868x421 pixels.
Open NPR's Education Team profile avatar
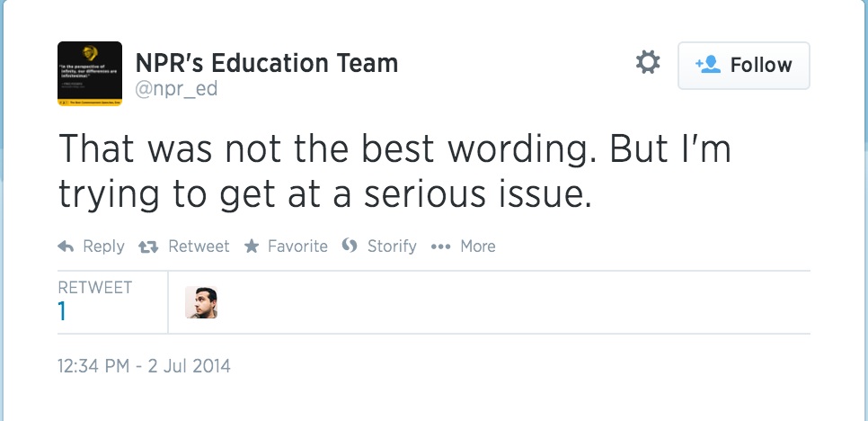pos(90,74)
